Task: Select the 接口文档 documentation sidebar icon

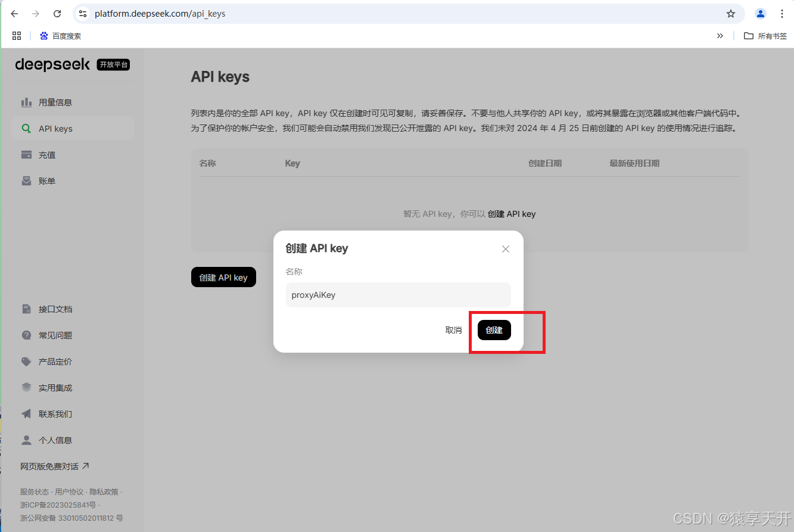Action: point(26,309)
